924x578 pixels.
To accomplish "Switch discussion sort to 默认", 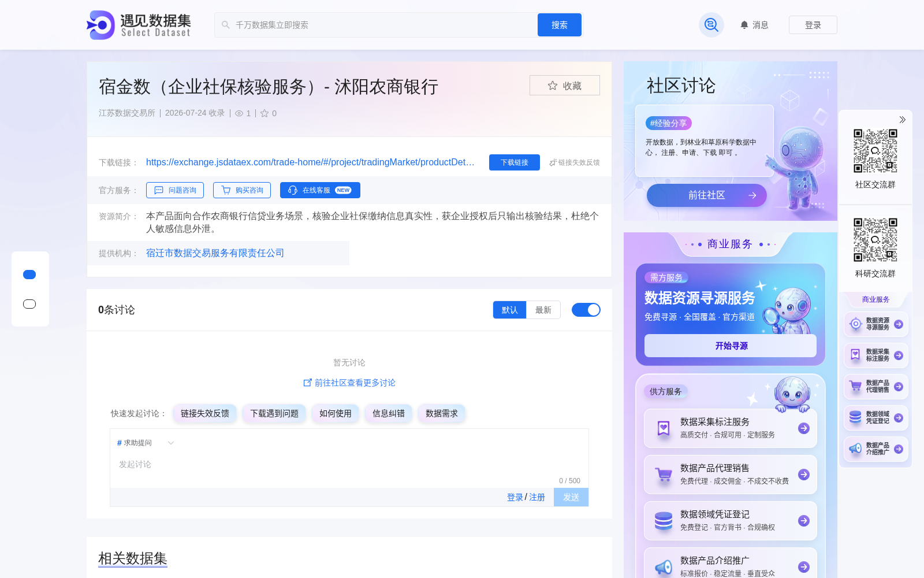I will coord(509,310).
